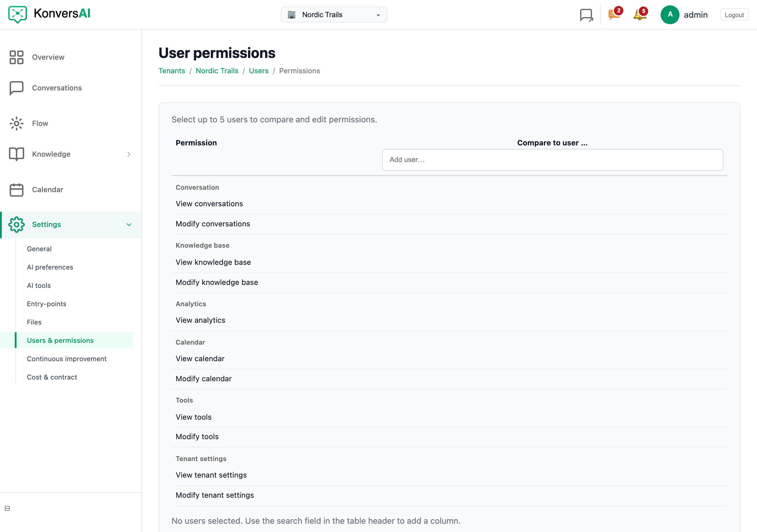Screen dimensions: 757x532
Task: Click the Modify knowledge base permission row
Action: pos(449,283)
